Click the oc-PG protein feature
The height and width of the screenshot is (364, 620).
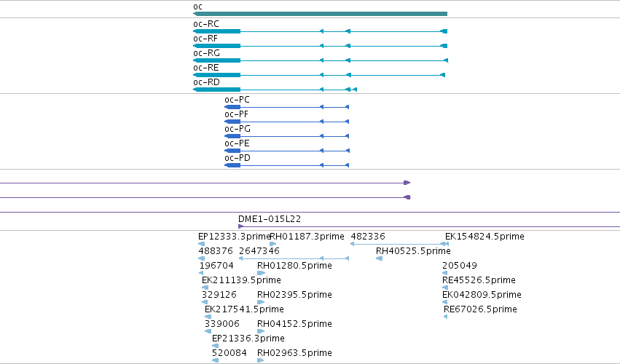(x=286, y=136)
